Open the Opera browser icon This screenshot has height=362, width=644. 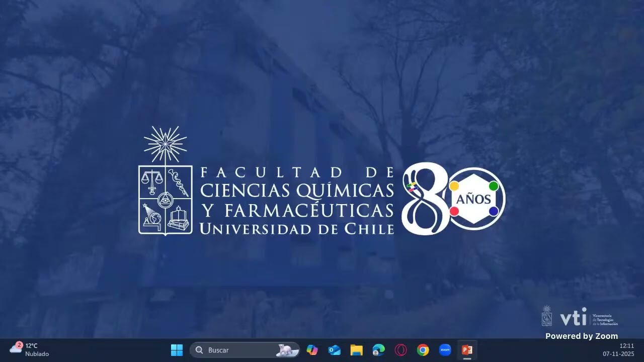point(401,350)
